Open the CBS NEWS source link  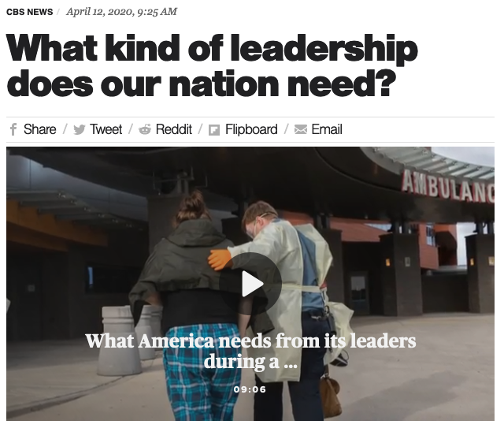(x=30, y=12)
